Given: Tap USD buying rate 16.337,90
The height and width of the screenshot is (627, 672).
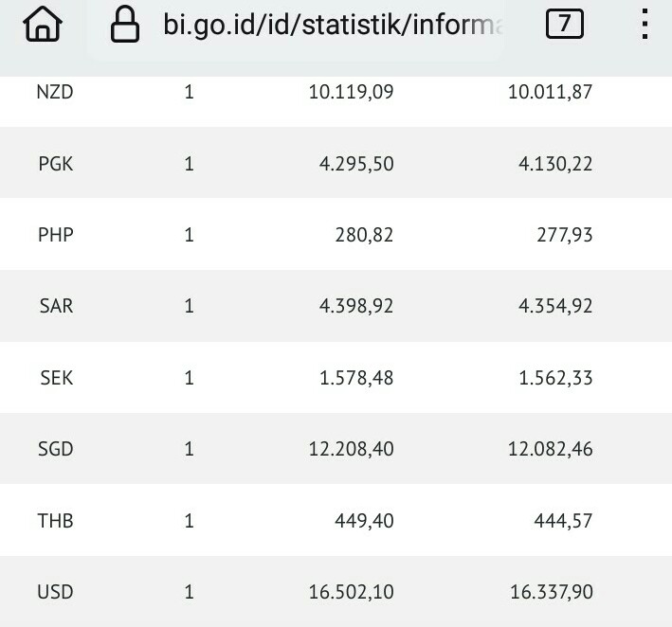Looking at the screenshot, I should click(551, 593).
